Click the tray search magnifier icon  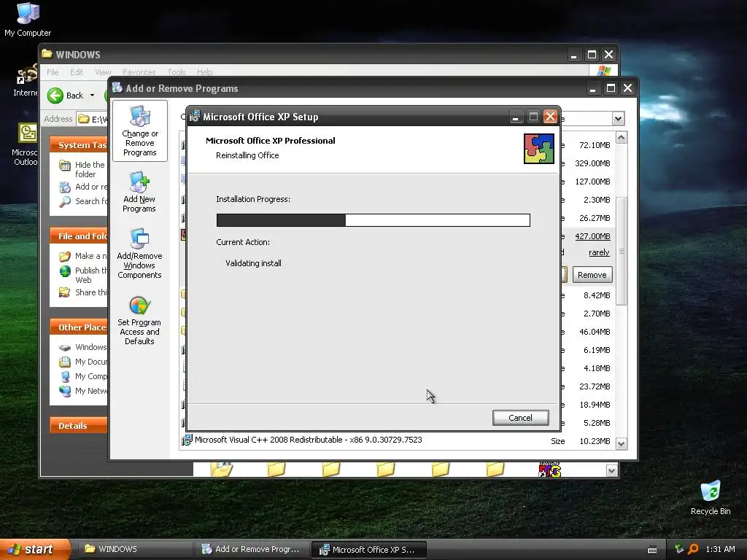(693, 549)
